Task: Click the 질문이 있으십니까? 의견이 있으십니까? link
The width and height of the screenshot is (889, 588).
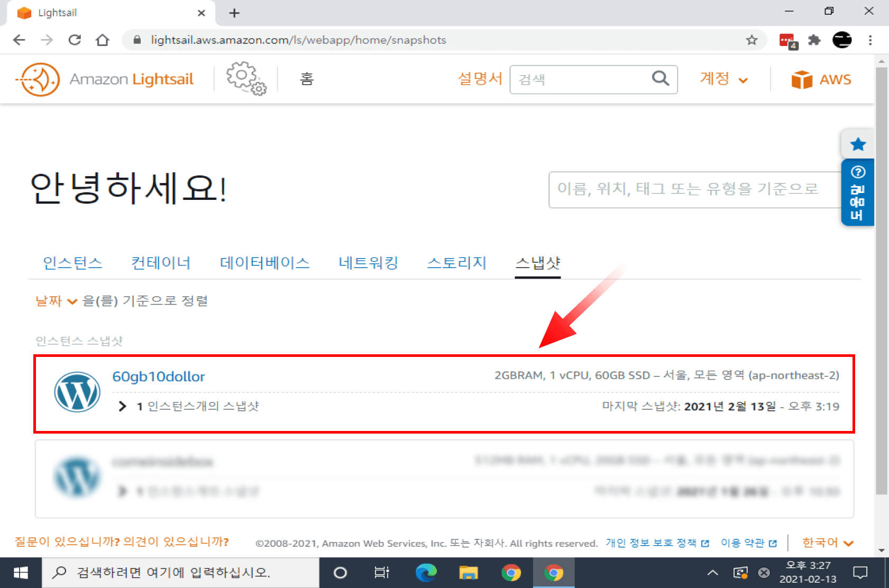Action: click(122, 542)
